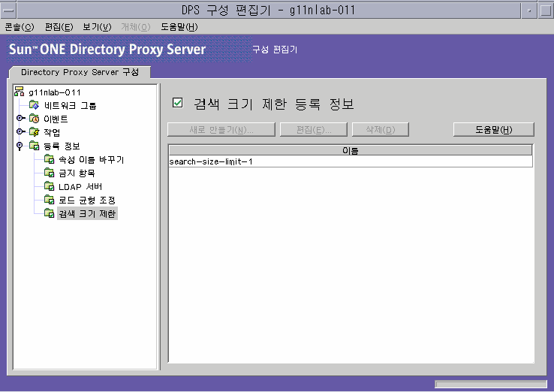Select 작업 tree label
Viewport: 554px width, 392px height.
(x=52, y=132)
